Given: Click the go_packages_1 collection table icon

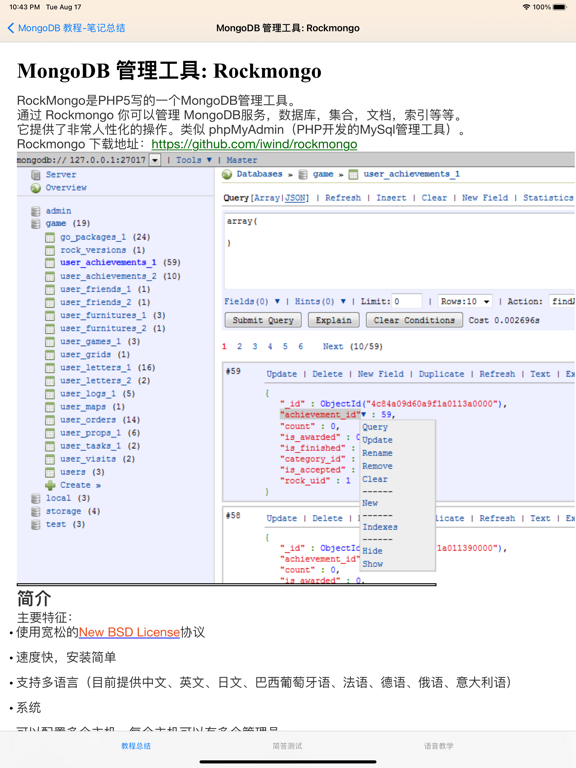Looking at the screenshot, I should click(50, 238).
